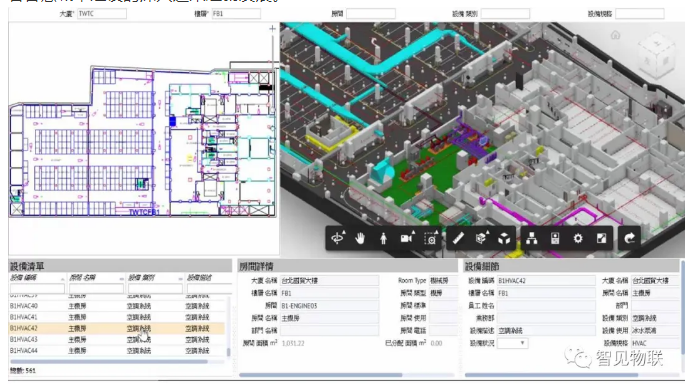Click empty 員工姓名 field in equipment details
Viewport: 698px width, 384px height.
546,306
